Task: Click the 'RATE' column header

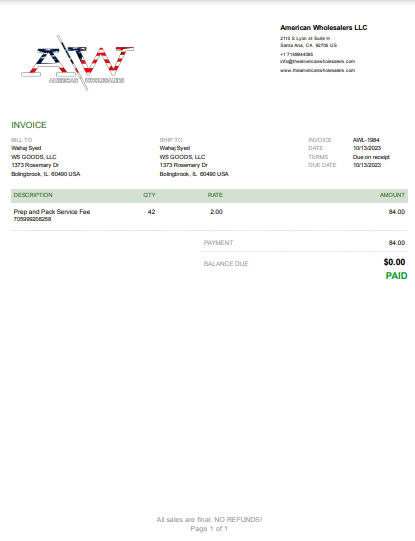Action: 215,195
